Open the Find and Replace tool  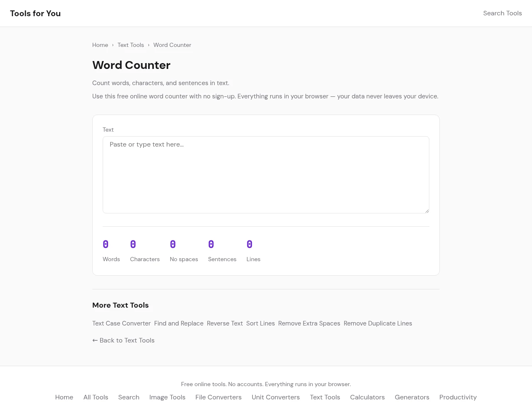pos(179,323)
